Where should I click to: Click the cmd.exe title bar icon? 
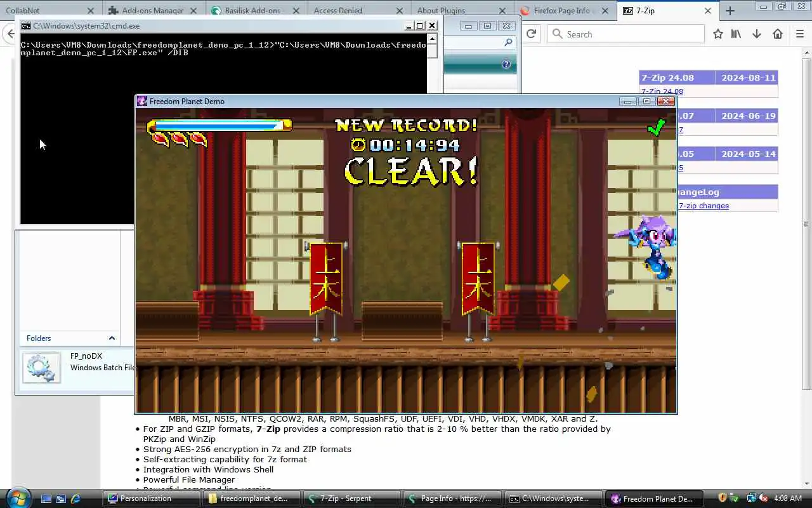pos(25,26)
